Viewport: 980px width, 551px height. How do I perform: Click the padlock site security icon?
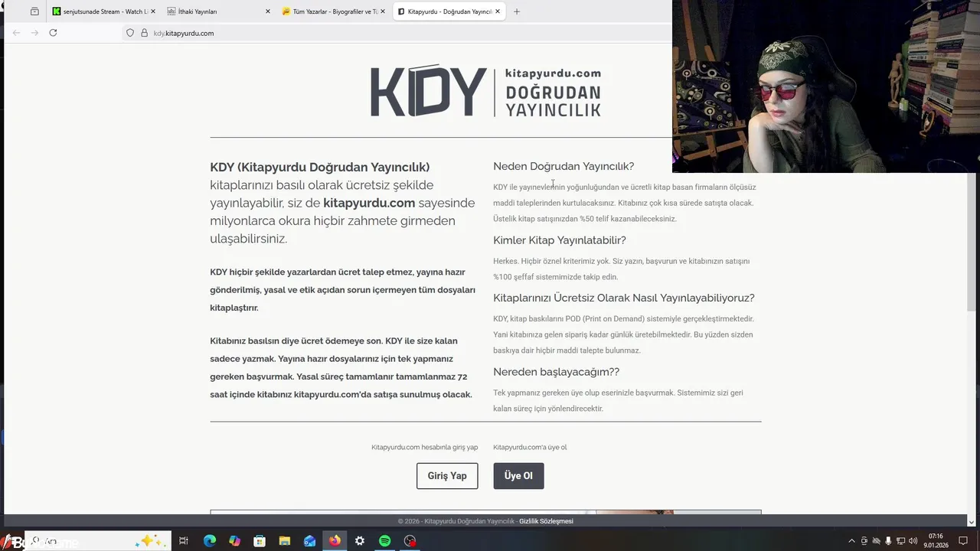tap(144, 33)
